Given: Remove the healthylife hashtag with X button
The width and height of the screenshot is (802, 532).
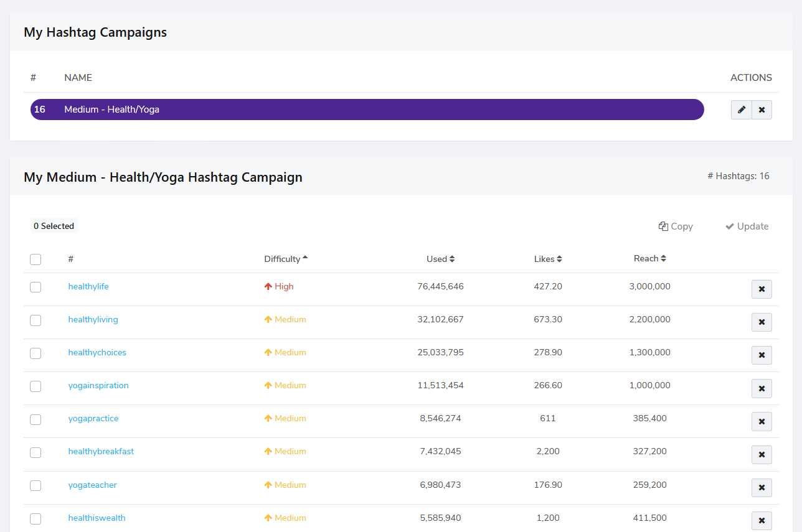Looking at the screenshot, I should point(762,289).
